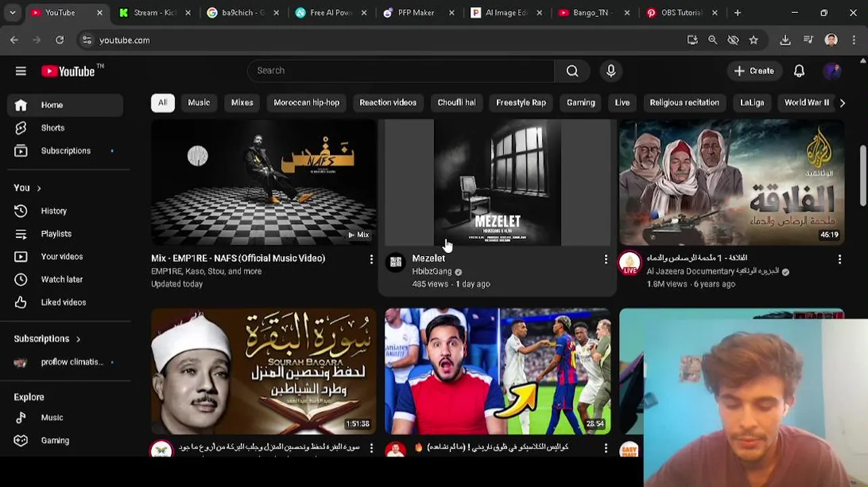The width and height of the screenshot is (868, 487).
Task: Open the YouTube account avatar menu
Action: pyautogui.click(x=832, y=71)
